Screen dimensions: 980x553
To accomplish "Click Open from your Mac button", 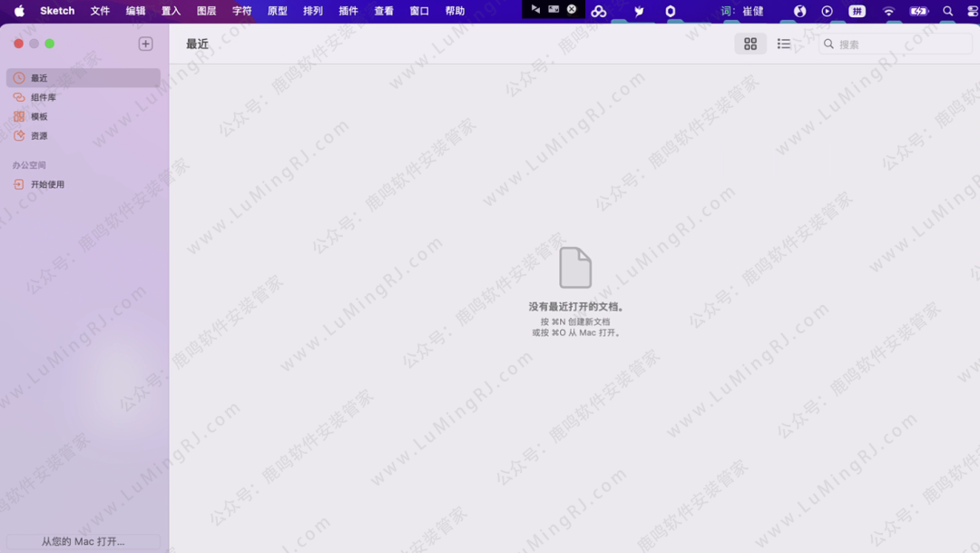I will coord(83,541).
